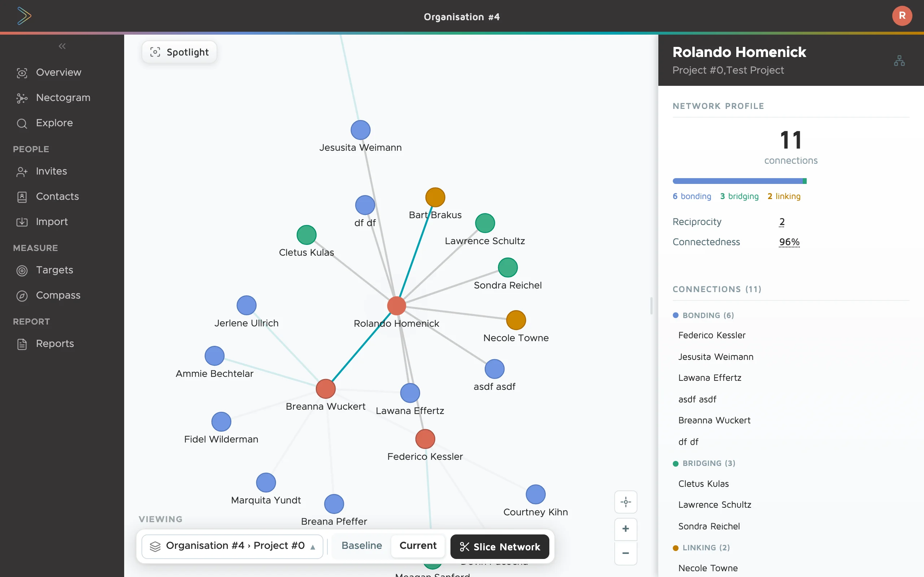Open the Invites page

click(x=51, y=171)
